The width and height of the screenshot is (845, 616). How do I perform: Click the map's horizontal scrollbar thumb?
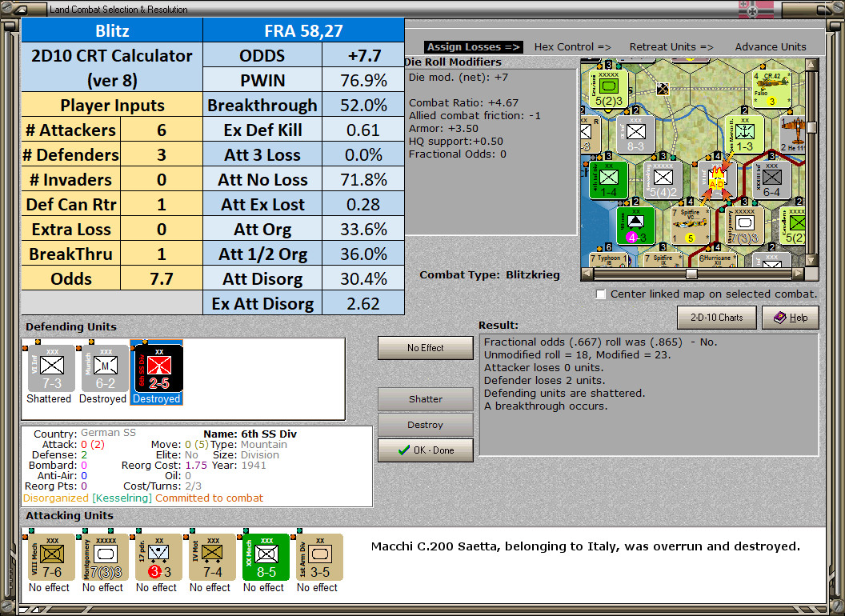click(x=691, y=274)
